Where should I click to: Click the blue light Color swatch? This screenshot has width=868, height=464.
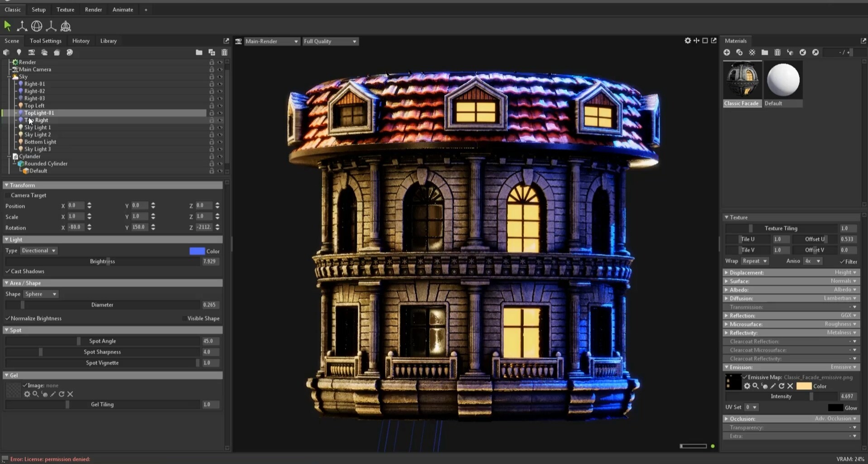pyautogui.click(x=197, y=251)
